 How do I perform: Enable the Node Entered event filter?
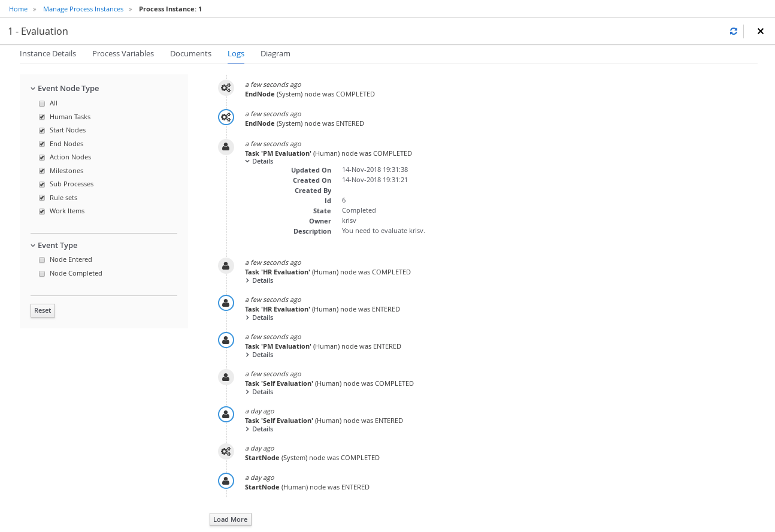tap(42, 260)
